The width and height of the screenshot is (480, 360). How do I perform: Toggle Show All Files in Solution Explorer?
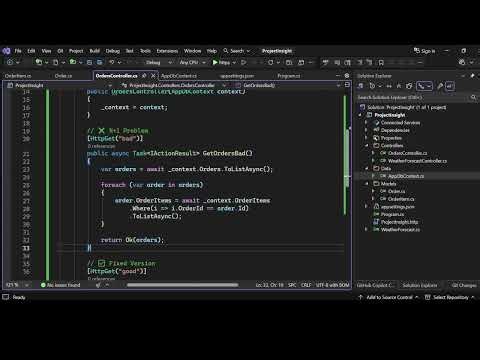pyautogui.click(x=409, y=86)
